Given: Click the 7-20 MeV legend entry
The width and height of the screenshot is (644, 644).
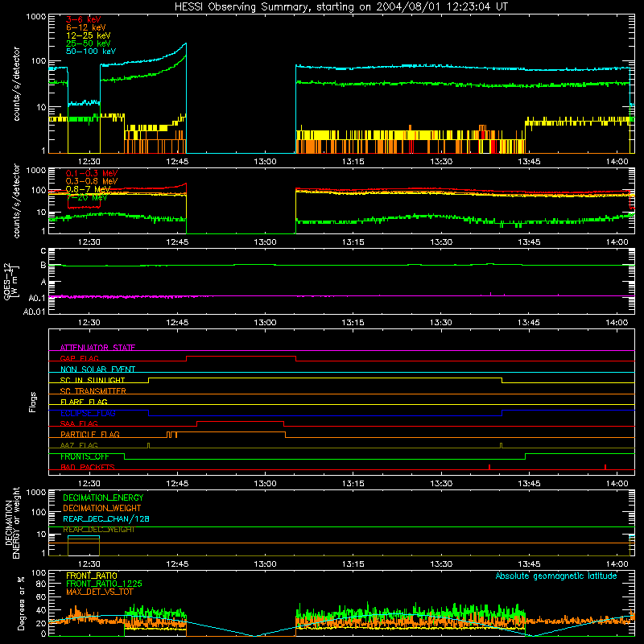Looking at the screenshot, I should point(86,197).
